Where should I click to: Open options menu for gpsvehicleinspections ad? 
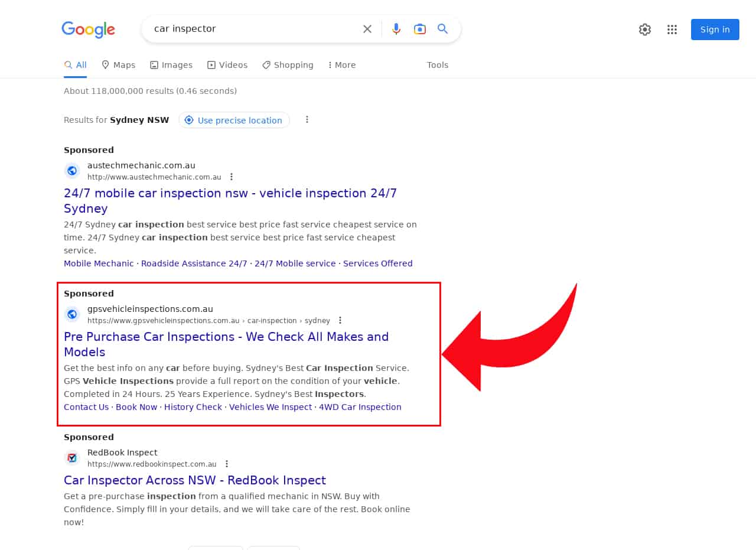point(340,320)
